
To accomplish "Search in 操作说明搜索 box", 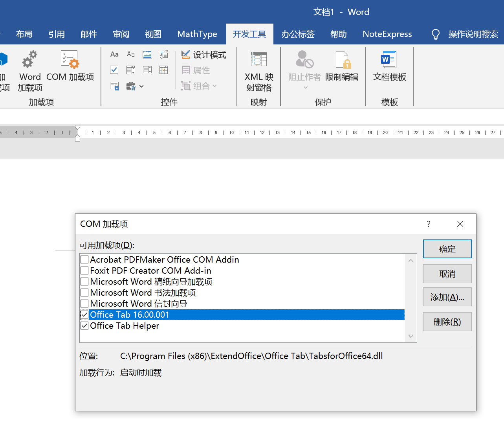I will point(473,34).
